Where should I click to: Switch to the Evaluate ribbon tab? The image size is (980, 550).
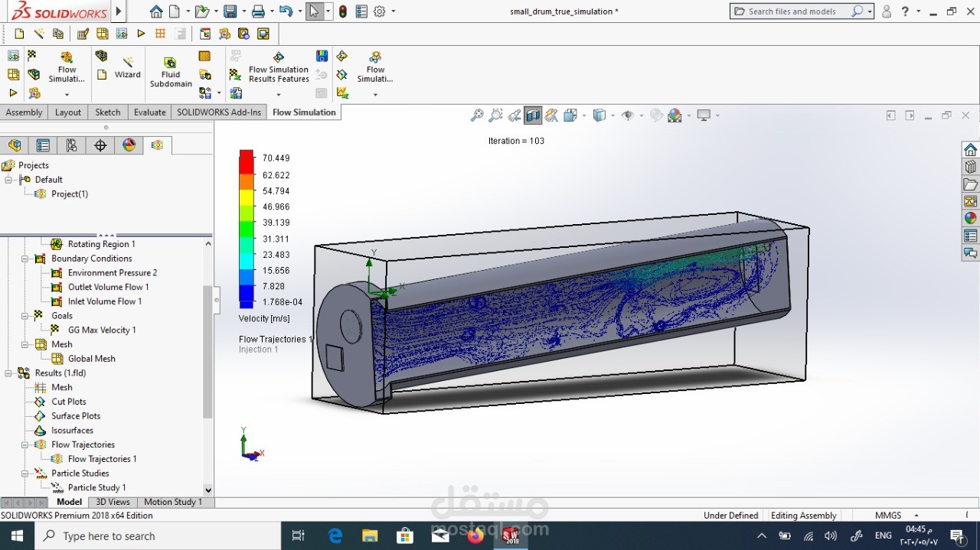149,112
